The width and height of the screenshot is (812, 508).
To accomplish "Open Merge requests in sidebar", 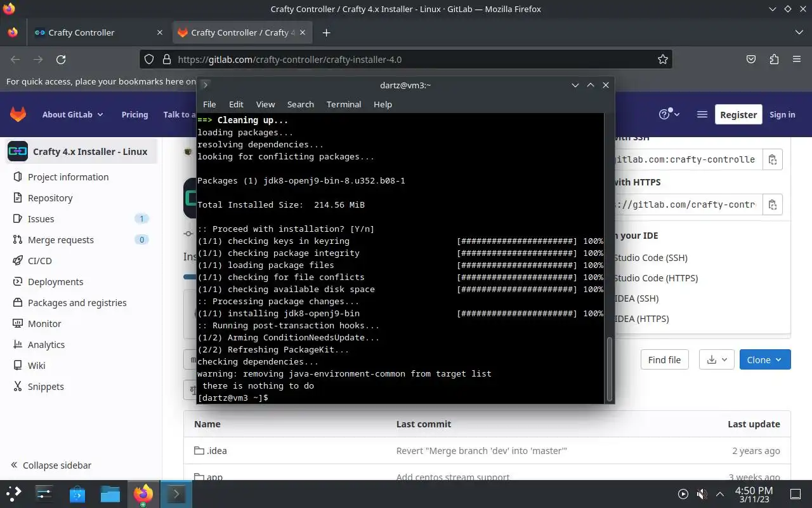I will (x=81, y=240).
